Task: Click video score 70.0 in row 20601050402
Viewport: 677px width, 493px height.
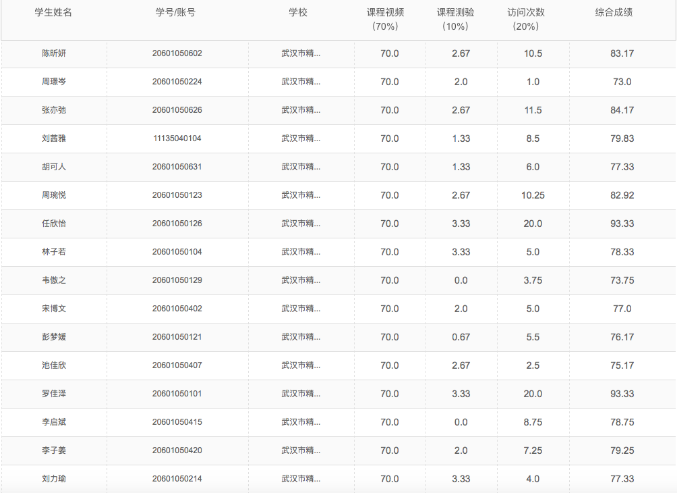Action: coord(389,309)
